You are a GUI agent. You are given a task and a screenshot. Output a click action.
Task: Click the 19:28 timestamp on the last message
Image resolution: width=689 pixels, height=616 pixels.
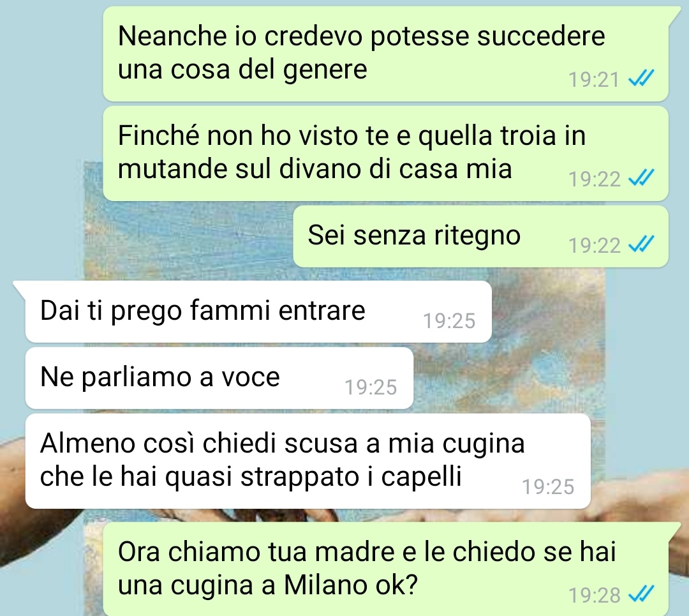594,596
